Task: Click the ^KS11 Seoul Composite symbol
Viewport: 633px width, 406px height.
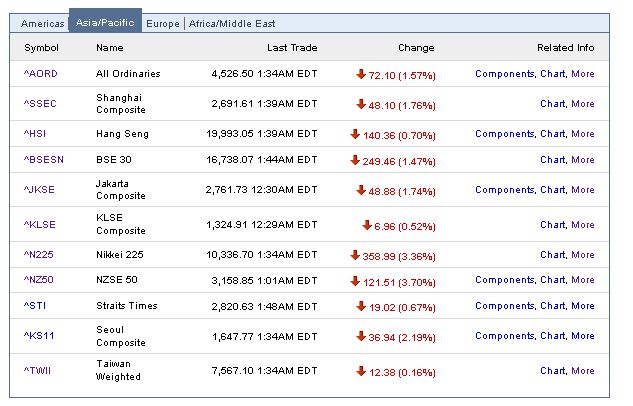Action: pyautogui.click(x=39, y=336)
